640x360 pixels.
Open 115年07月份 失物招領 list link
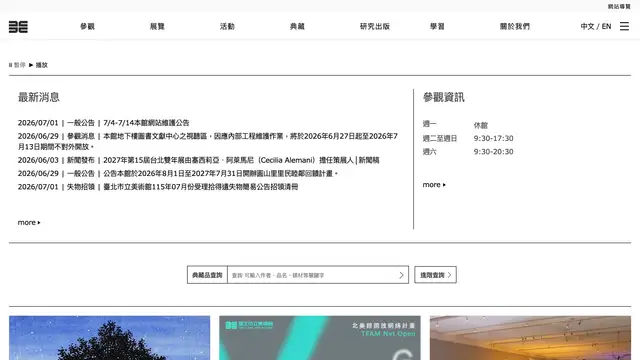click(200, 187)
